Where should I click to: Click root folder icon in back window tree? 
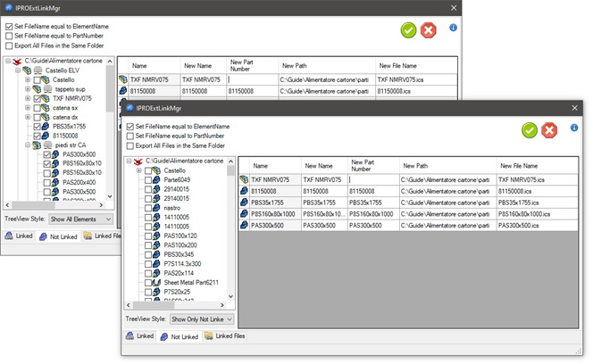pyautogui.click(x=17, y=62)
